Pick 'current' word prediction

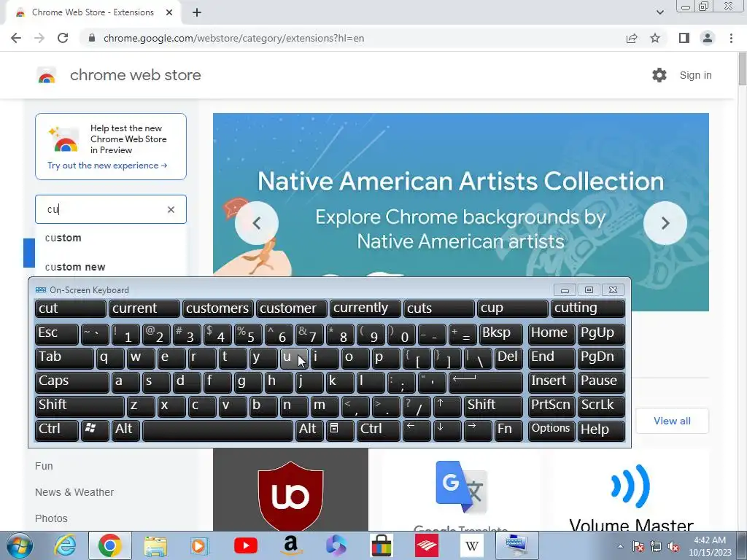click(144, 308)
